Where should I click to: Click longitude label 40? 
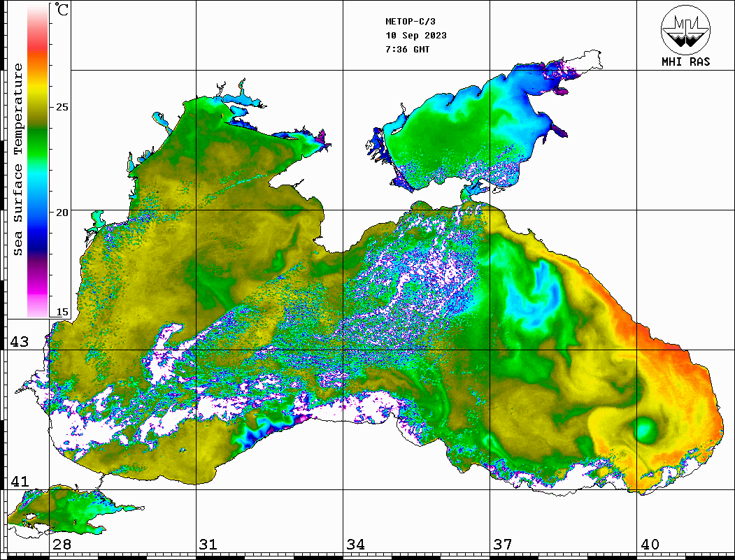[649, 544]
